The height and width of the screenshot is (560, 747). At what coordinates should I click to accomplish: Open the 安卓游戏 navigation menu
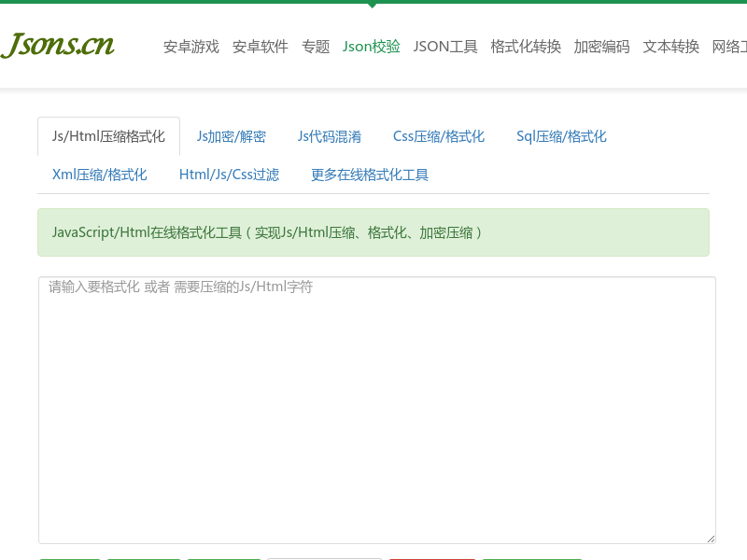(190, 47)
